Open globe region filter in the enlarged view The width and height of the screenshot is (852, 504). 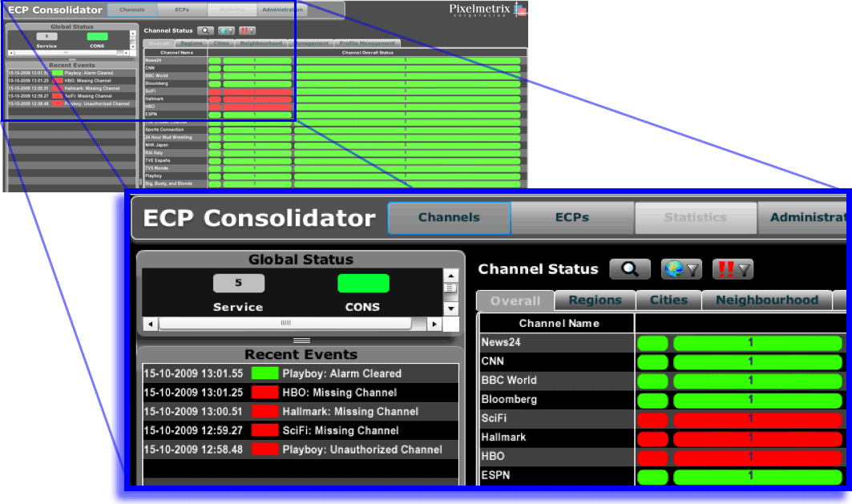[x=681, y=269]
